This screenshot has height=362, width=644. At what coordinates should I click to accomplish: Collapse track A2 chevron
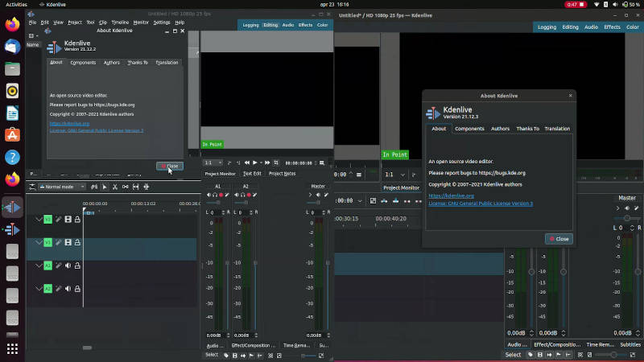tap(39, 289)
